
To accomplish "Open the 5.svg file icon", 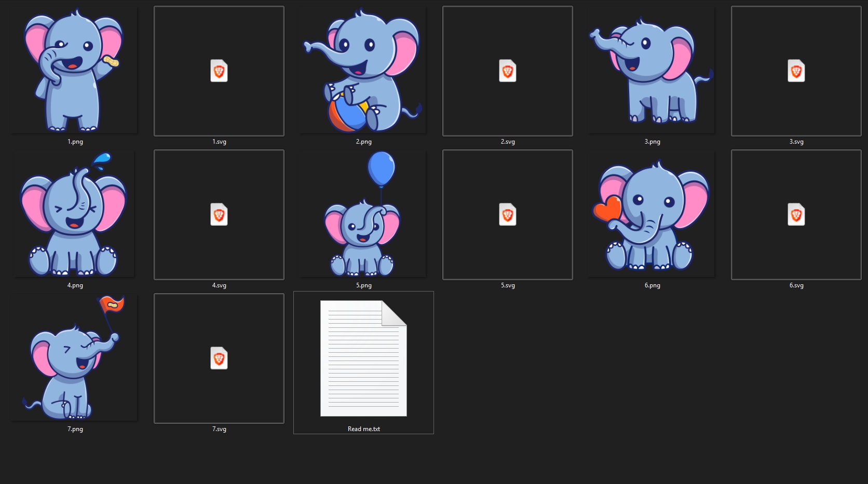I will 508,215.
